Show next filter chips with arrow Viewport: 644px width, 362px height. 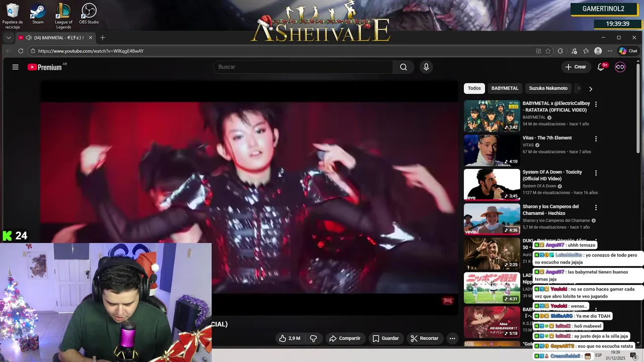click(591, 88)
